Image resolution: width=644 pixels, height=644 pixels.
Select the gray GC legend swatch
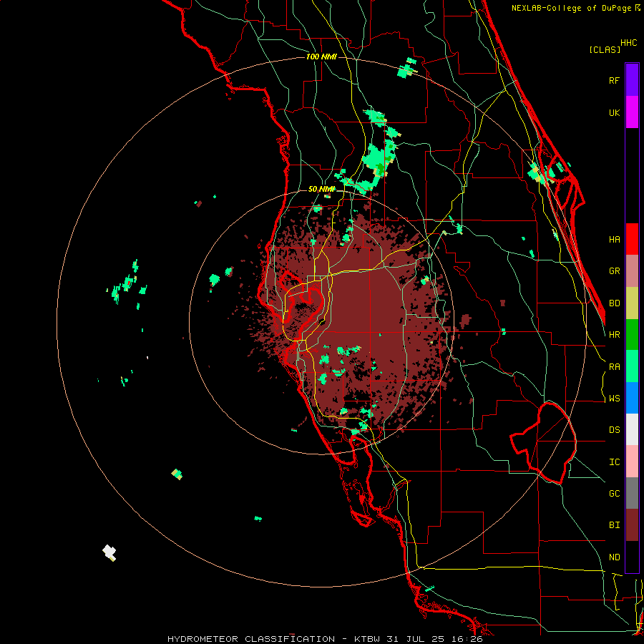[632, 493]
